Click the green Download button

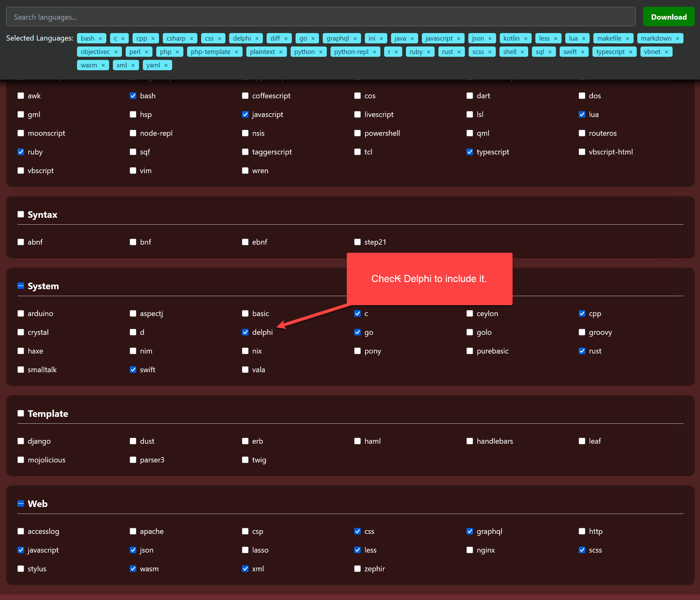(669, 17)
